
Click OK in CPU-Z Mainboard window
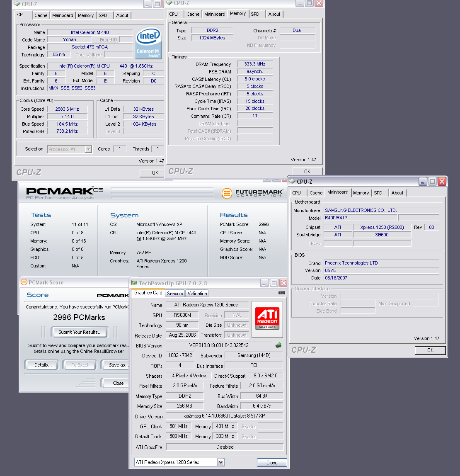pyautogui.click(x=430, y=350)
